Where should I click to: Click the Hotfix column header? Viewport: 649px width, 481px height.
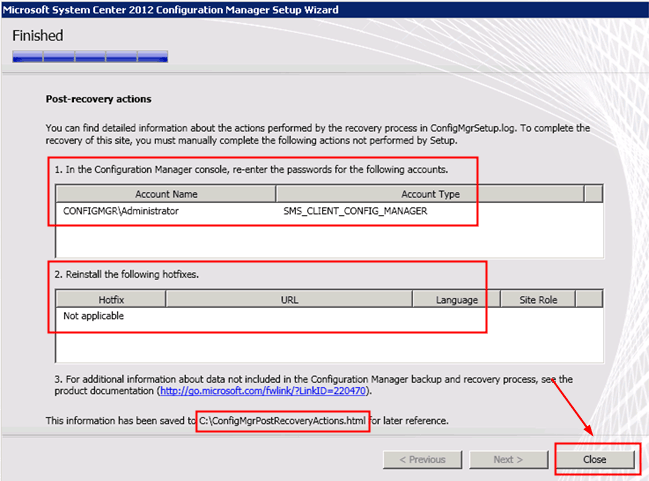point(111,299)
